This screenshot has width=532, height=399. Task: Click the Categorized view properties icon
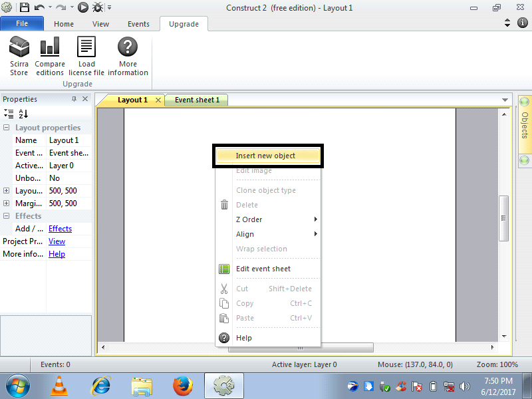[x=9, y=114]
